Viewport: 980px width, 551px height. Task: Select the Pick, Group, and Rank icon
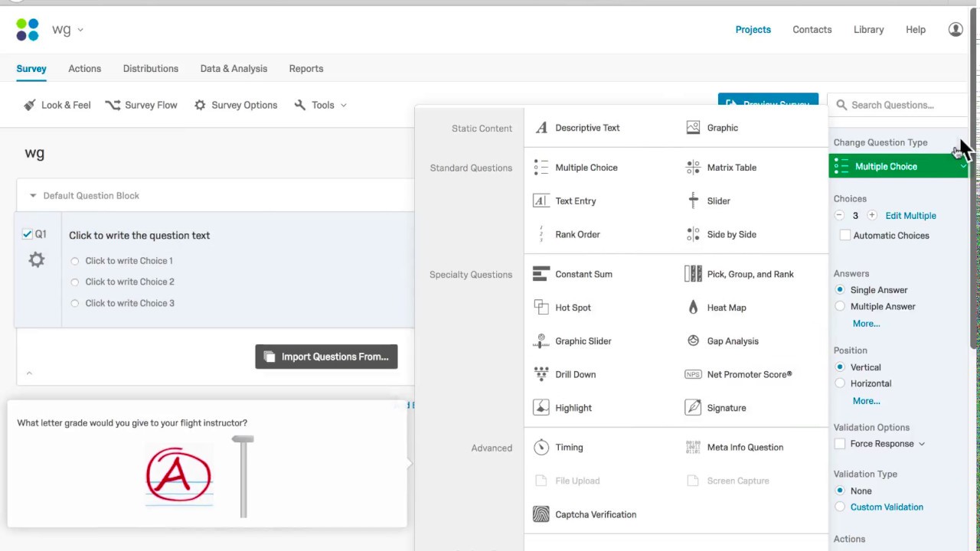(693, 274)
